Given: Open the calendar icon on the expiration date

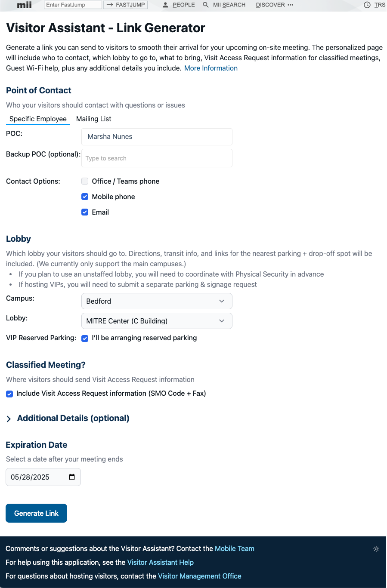Looking at the screenshot, I should [71, 477].
